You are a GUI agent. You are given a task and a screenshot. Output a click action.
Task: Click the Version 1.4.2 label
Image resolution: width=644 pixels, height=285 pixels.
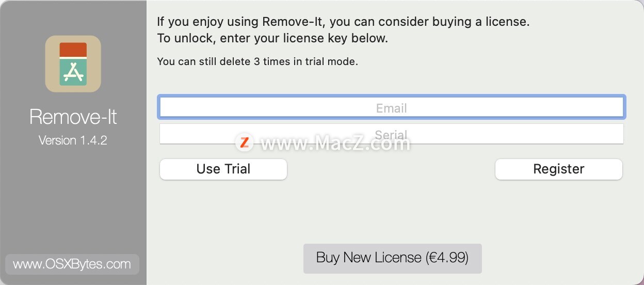[x=73, y=140]
